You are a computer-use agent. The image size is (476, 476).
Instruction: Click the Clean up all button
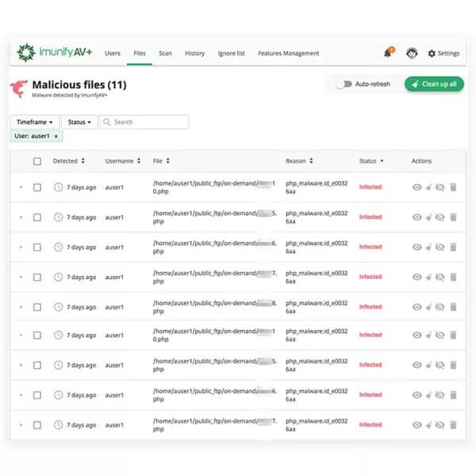click(434, 84)
